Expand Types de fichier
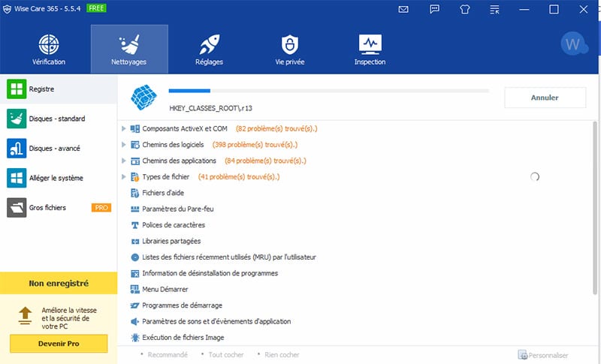Viewport: 601px width, 364px height. (x=123, y=177)
